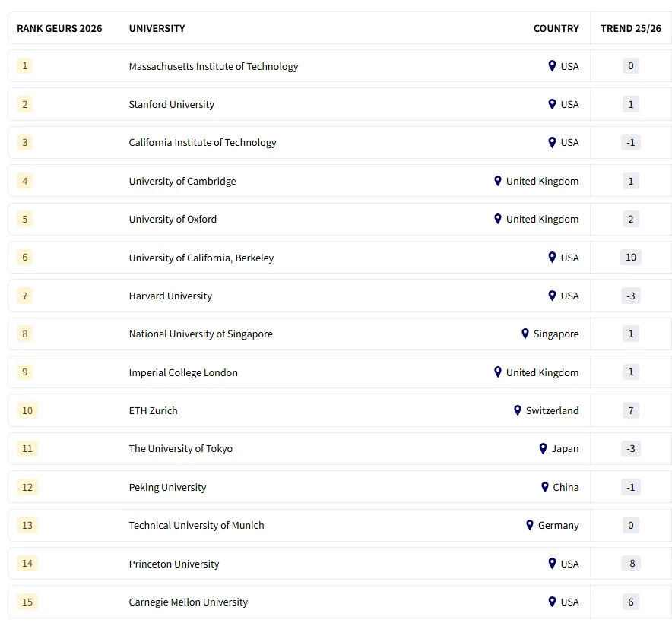
Task: Click the RANK GEURS 2026 column header
Action: point(59,28)
